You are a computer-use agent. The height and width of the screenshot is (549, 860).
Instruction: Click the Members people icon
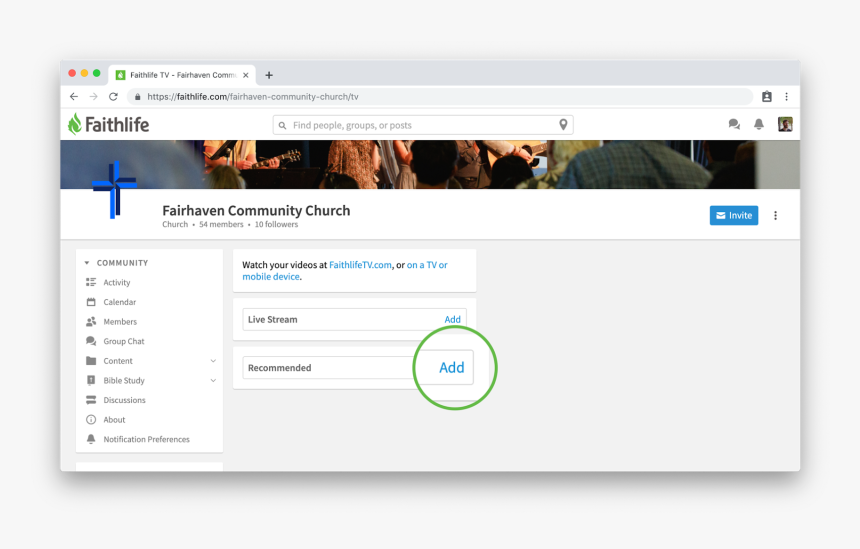click(91, 321)
